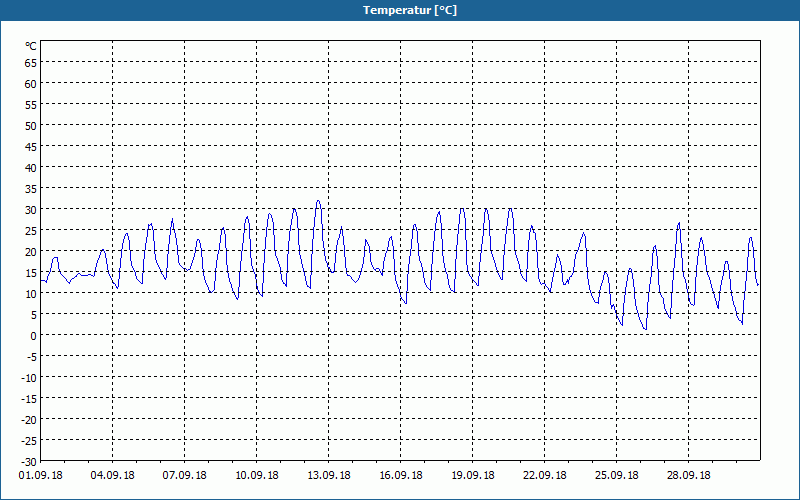This screenshot has height=500, width=800.
Task: Select the 04.09.18 date label
Action: click(x=112, y=476)
